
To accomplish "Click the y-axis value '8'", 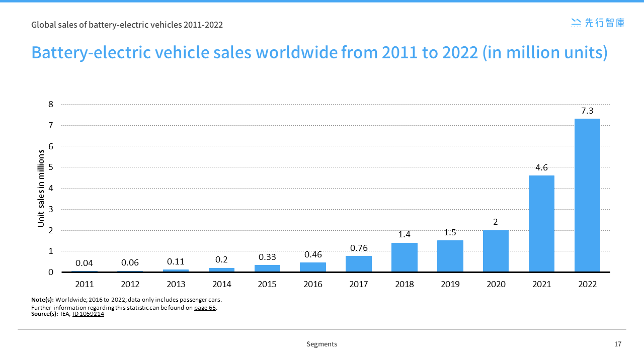I will pyautogui.click(x=51, y=105).
